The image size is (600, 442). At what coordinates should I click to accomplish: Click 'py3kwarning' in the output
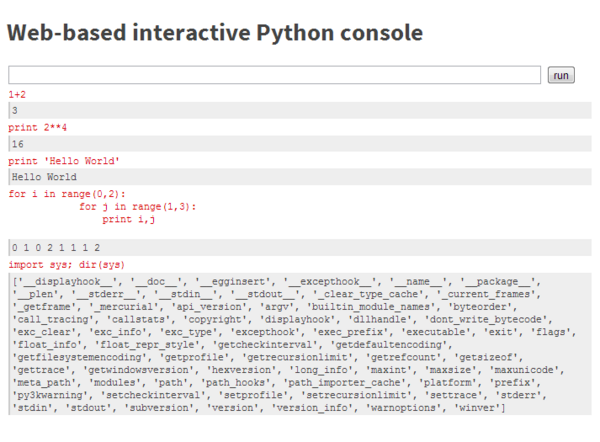[x=50, y=395]
